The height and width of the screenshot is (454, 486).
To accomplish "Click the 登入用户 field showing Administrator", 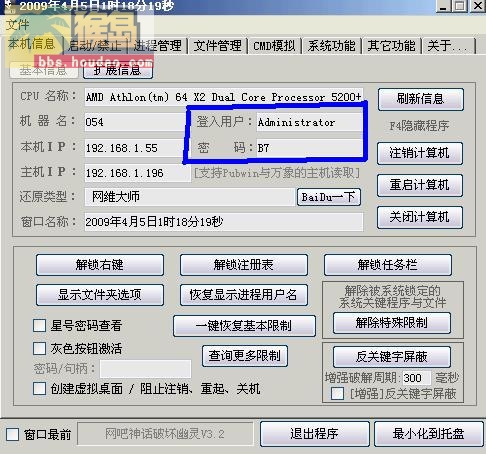I will tap(309, 122).
